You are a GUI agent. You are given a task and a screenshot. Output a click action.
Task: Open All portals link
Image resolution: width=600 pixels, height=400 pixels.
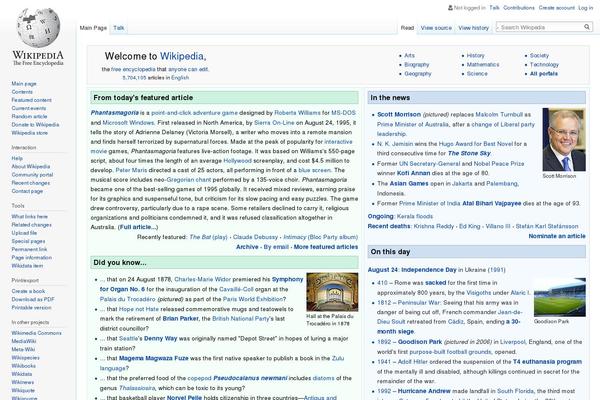pos(544,73)
